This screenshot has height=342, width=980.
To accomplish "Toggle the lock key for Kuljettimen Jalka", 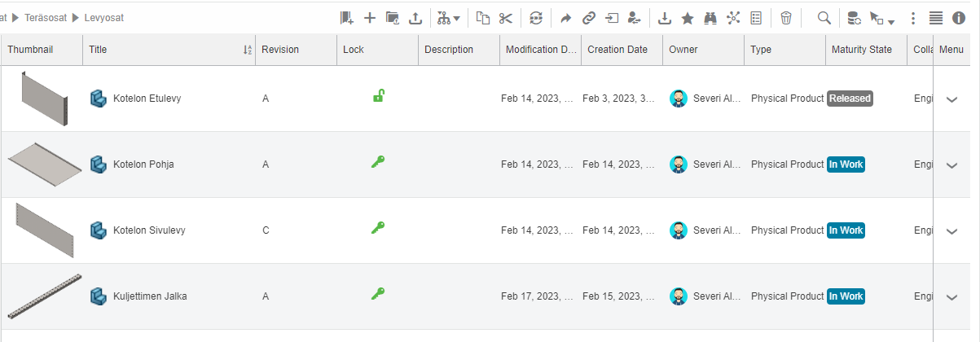I will (377, 294).
